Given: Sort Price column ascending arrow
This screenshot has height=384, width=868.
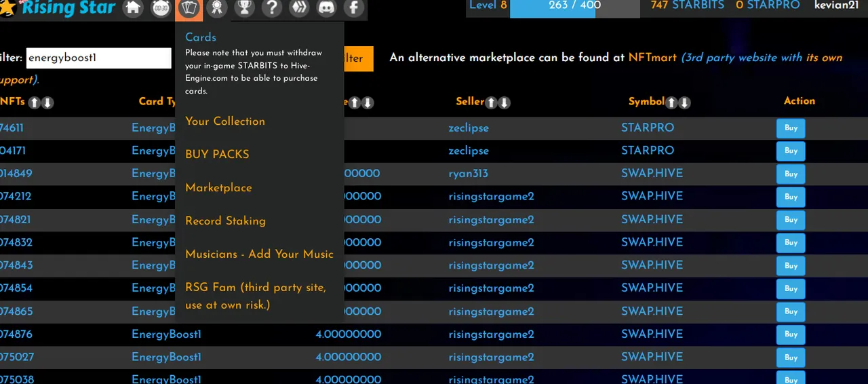Looking at the screenshot, I should (355, 102).
